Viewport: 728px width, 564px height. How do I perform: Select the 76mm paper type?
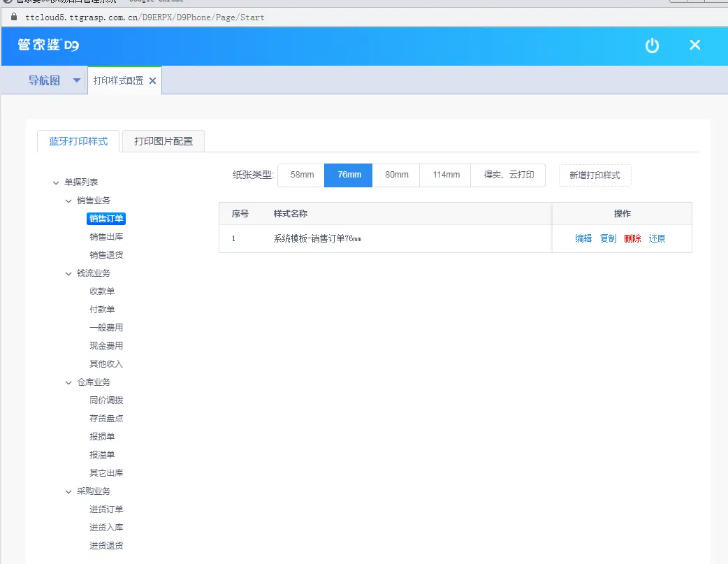click(348, 175)
